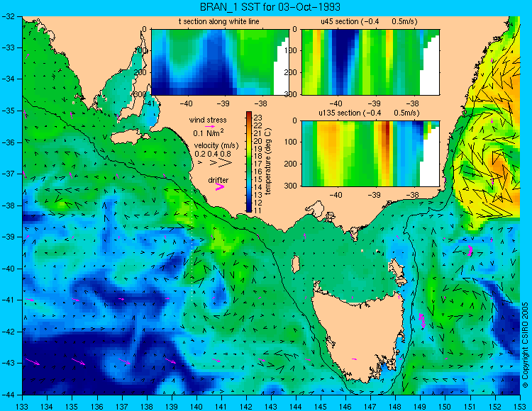Click the 'velocity (m/s)' legend label
This screenshot has height=411, width=532.
click(216, 145)
